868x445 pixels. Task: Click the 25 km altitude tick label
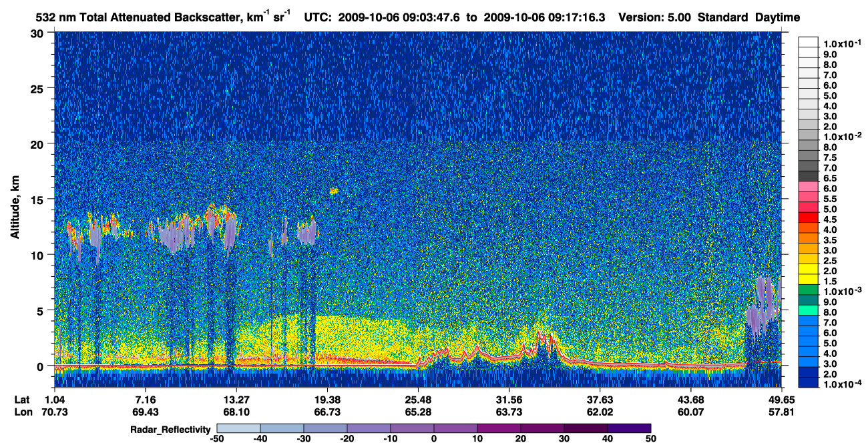pos(38,88)
